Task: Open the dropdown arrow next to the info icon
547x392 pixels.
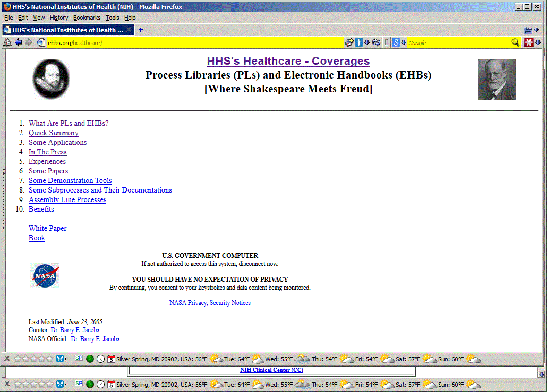Action: [x=366, y=42]
